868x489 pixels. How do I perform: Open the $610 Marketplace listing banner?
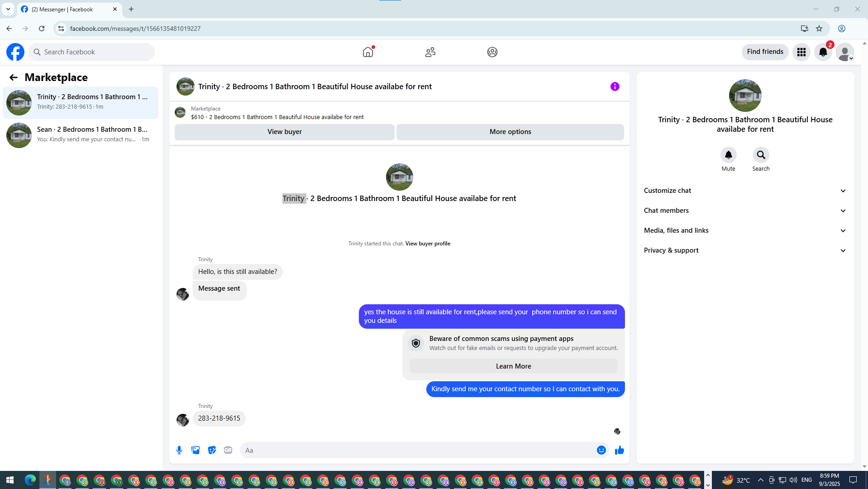[399, 113]
